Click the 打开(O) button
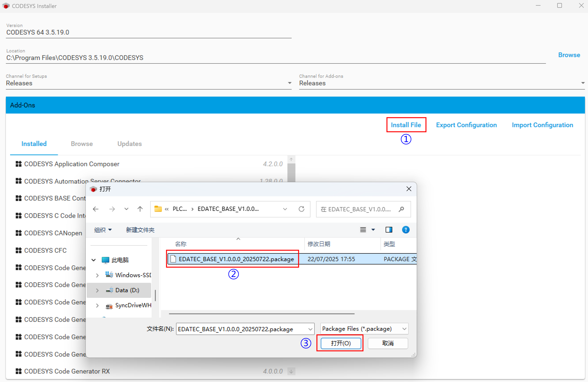 (x=341, y=343)
